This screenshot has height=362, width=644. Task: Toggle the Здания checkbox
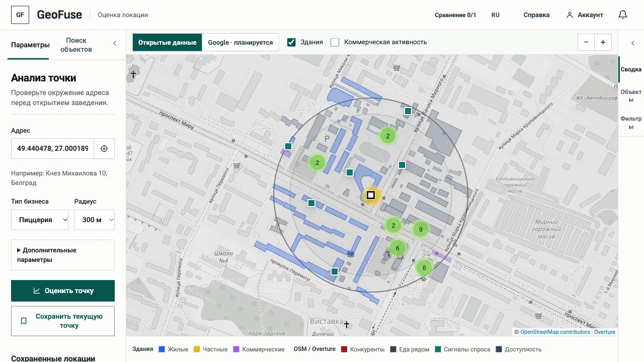coord(291,42)
